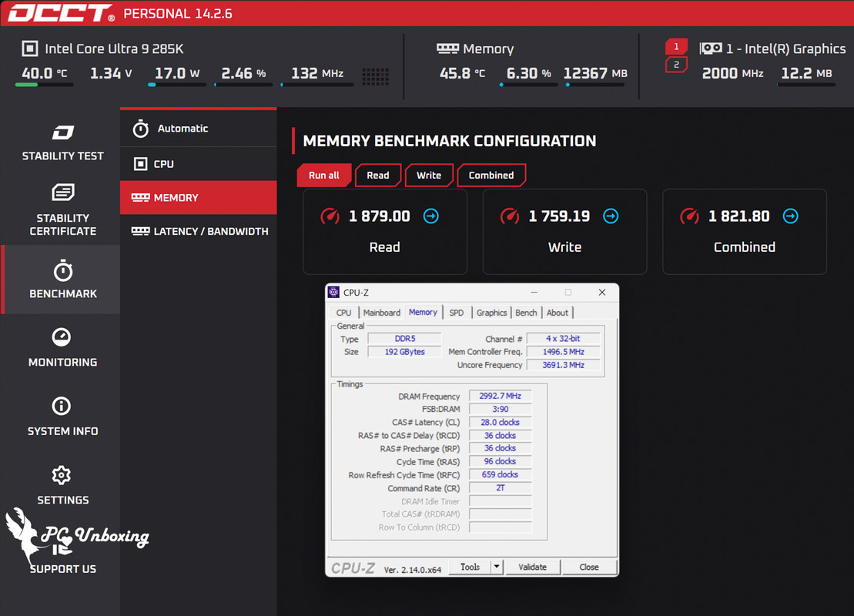Click the Row Refresh Cycle Time 659 clocks value
This screenshot has height=616, width=854.
tap(500, 474)
